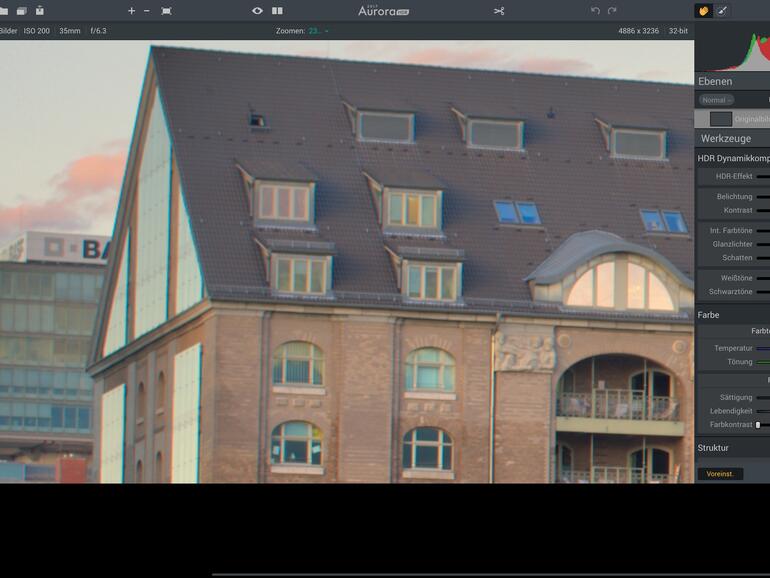
Task: Click the Weißtöne label
Action: click(x=736, y=278)
